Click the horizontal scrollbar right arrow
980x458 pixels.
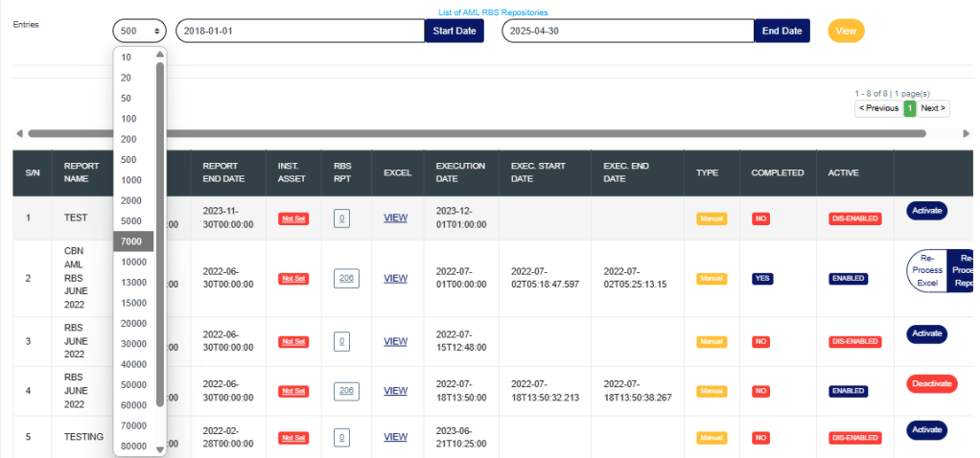pos(967,133)
